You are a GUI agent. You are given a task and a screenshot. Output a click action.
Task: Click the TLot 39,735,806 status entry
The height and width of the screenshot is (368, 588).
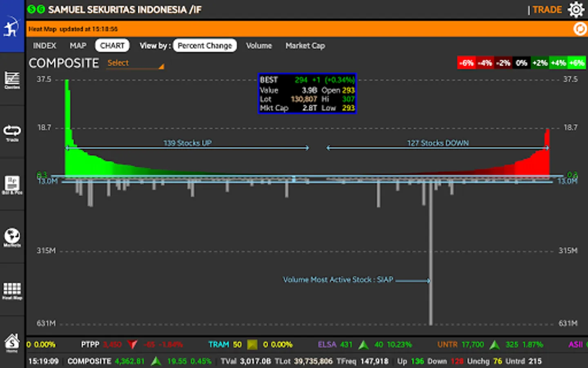[304, 361]
